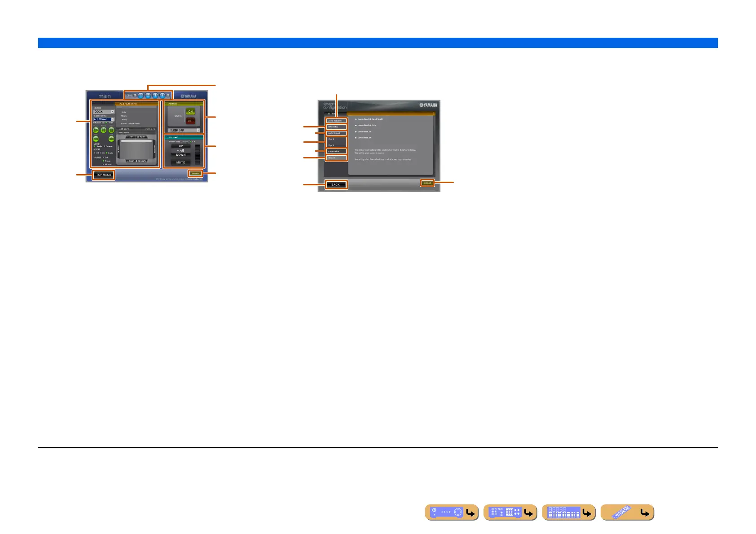Viewport: 756px width, 534px height.
Task: Select zoom fixed at 0.6x option
Action: coord(356,126)
